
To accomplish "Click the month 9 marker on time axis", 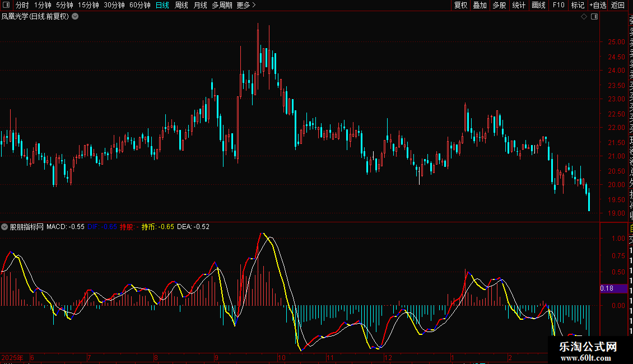I will coord(216,357).
